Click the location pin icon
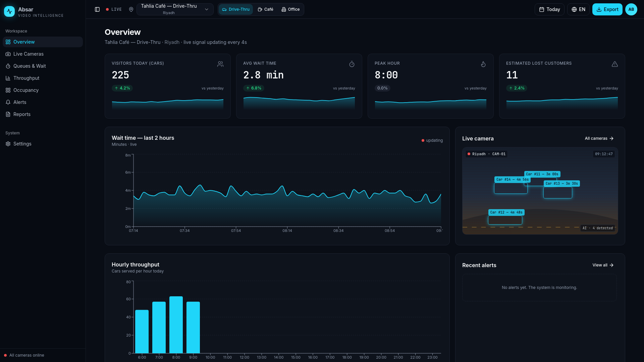This screenshot has height=362, width=644. (x=131, y=9)
